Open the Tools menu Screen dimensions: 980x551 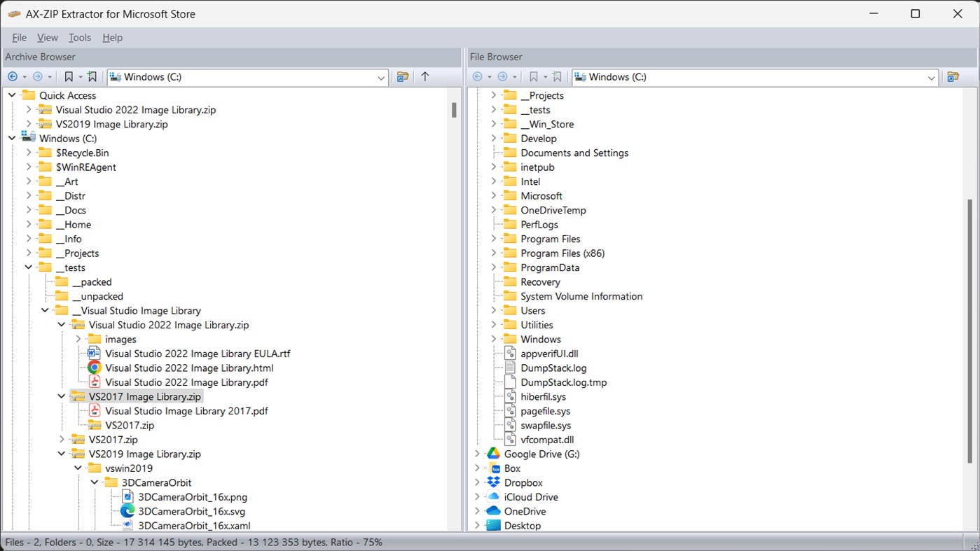79,38
